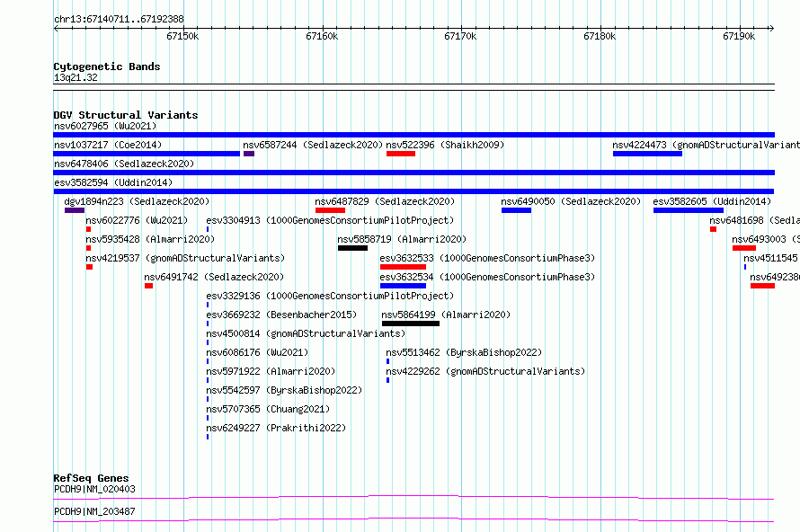Image resolution: width=800 pixels, height=532 pixels.
Task: Open the nsv4511545 variant label
Action: coord(771,258)
